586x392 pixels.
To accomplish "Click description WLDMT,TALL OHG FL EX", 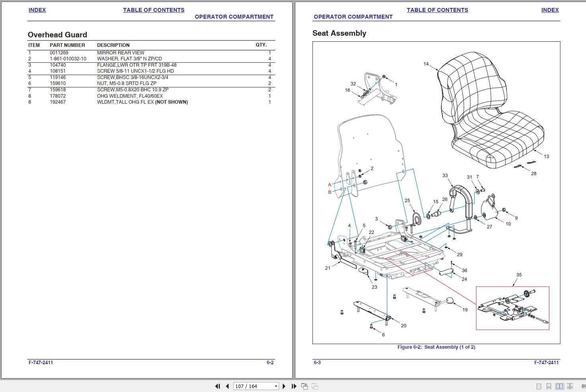I will click(x=125, y=102).
